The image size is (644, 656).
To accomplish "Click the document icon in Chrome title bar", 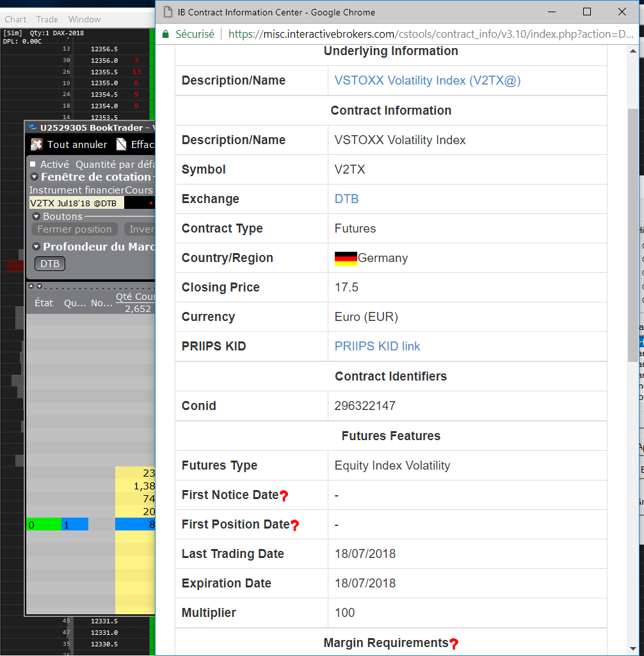I will pos(168,12).
